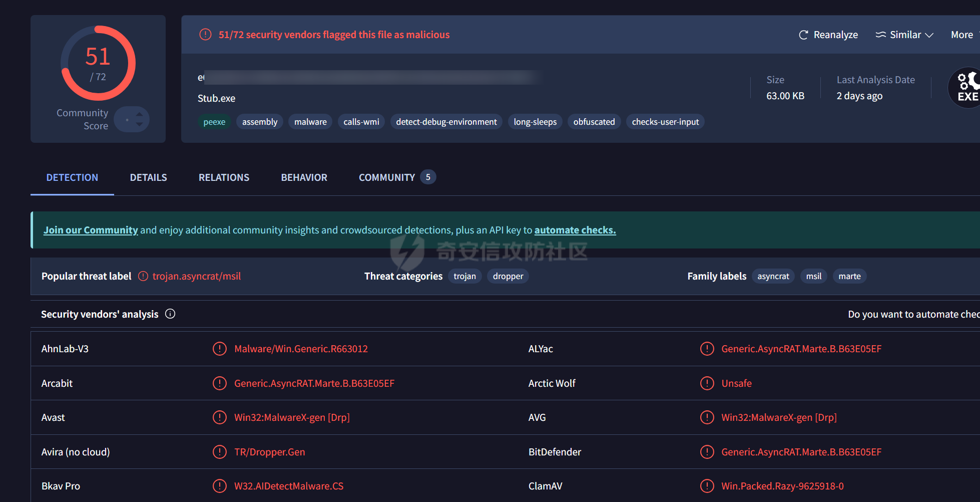This screenshot has height=502, width=980.
Task: Click the popular threat label warning icon
Action: click(143, 276)
